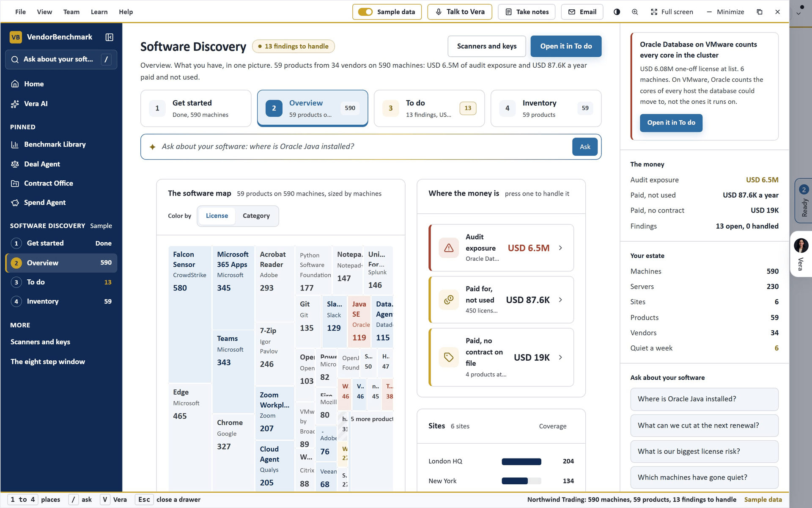The image size is (812, 508).
Task: Toggle the Sample data switch
Action: coord(365,12)
